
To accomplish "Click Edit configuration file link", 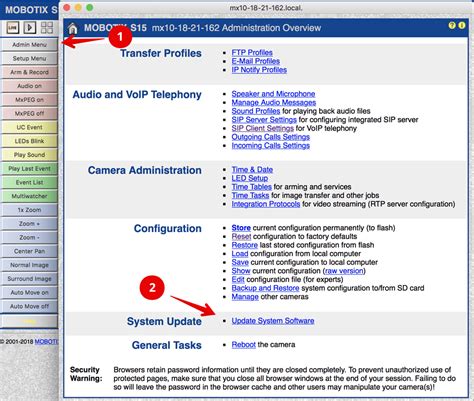I will (238, 280).
